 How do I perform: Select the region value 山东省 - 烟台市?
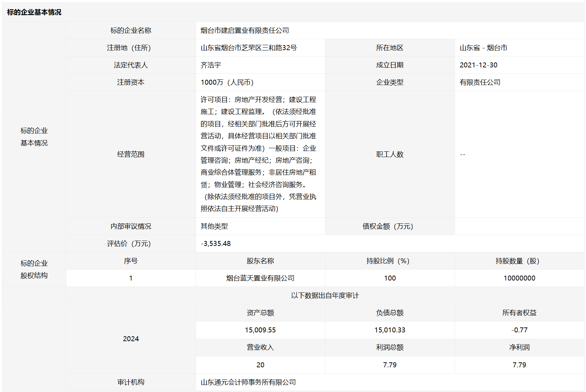pyautogui.click(x=483, y=48)
